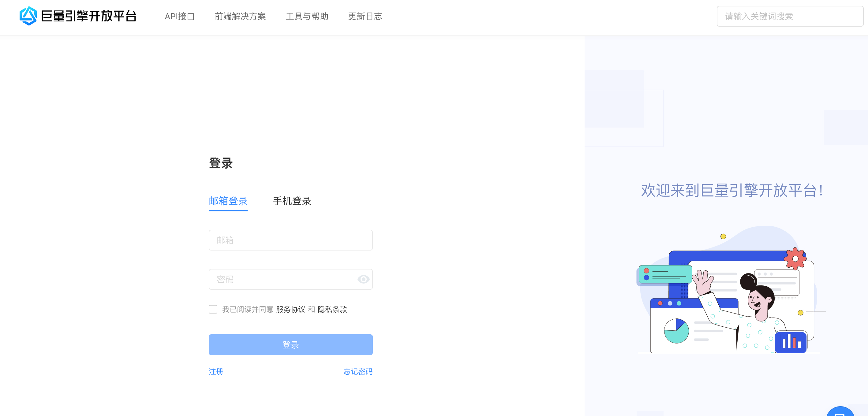
Task: Click the blue 登录 button
Action: pyautogui.click(x=290, y=345)
